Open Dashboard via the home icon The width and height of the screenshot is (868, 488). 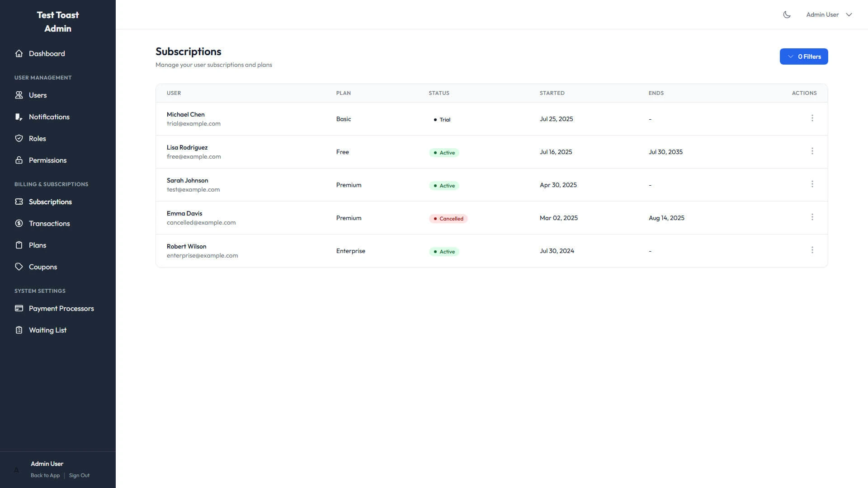(19, 53)
